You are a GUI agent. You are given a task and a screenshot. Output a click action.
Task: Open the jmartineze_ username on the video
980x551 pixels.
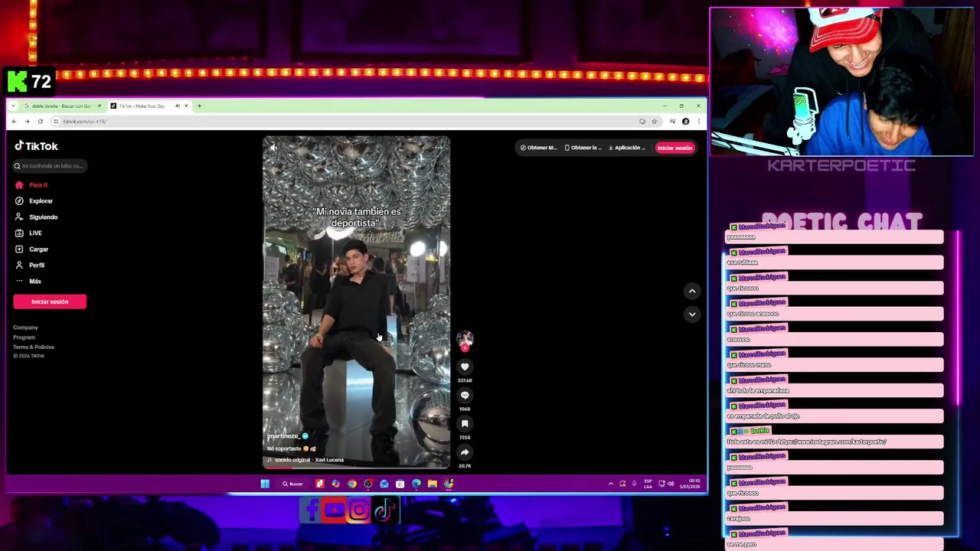[283, 436]
